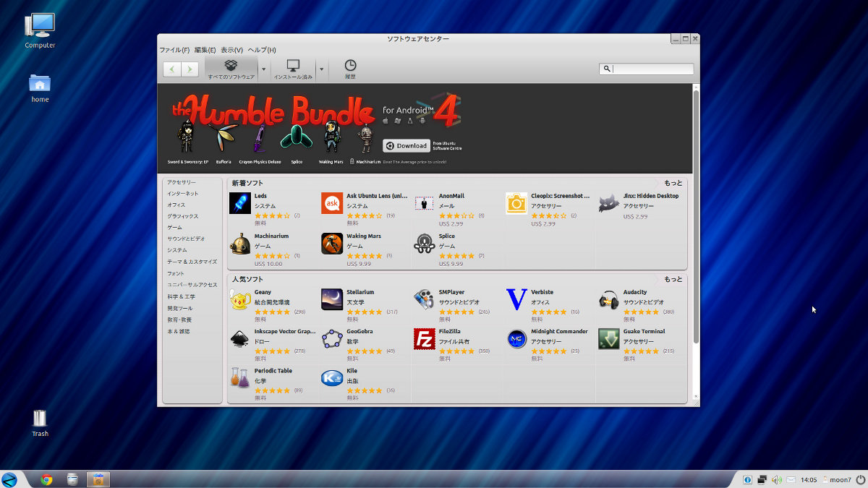Screen dimensions: 868x488
Task: Open the Computer desktop icon
Action: pyautogui.click(x=40, y=26)
